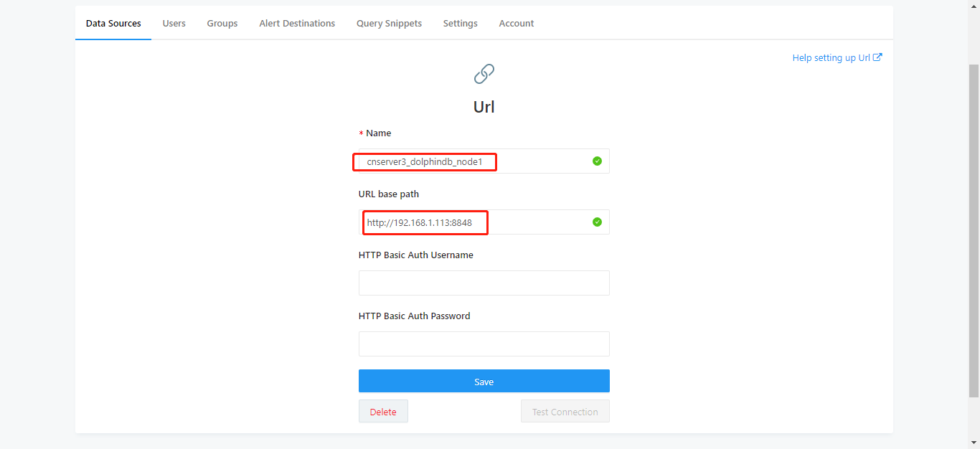This screenshot has width=980, height=449.
Task: Click the vertical page scrollbar
Action: (x=974, y=230)
